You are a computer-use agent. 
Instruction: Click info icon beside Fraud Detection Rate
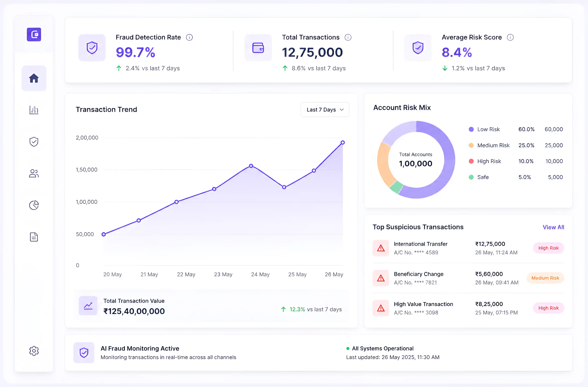pyautogui.click(x=189, y=37)
